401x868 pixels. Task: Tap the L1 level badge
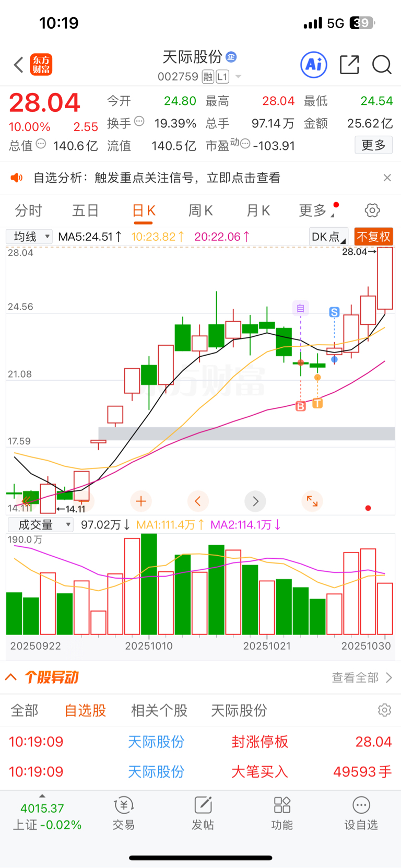[x=222, y=77]
